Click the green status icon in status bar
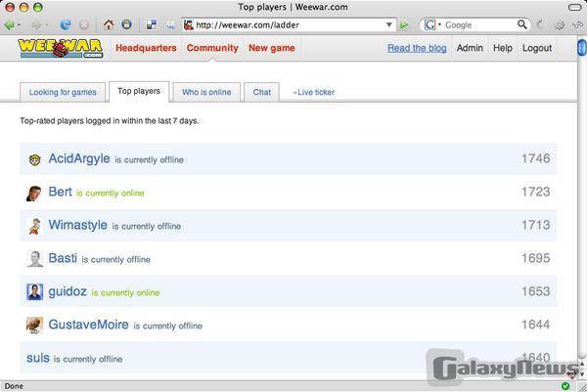The image size is (587, 392). pyautogui.click(x=564, y=385)
